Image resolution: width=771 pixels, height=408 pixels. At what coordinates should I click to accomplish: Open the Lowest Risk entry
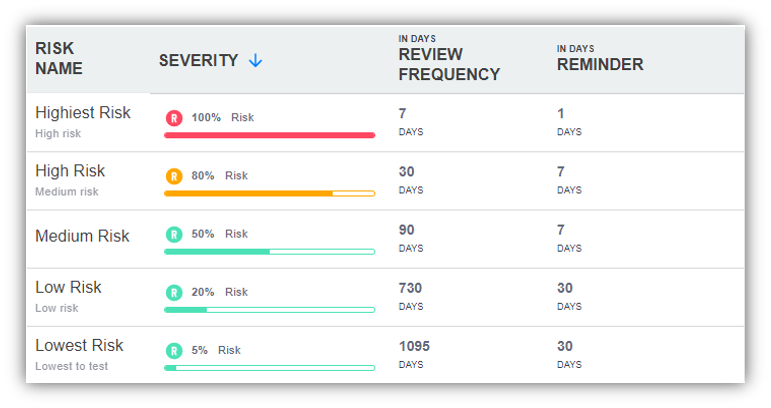(79, 345)
